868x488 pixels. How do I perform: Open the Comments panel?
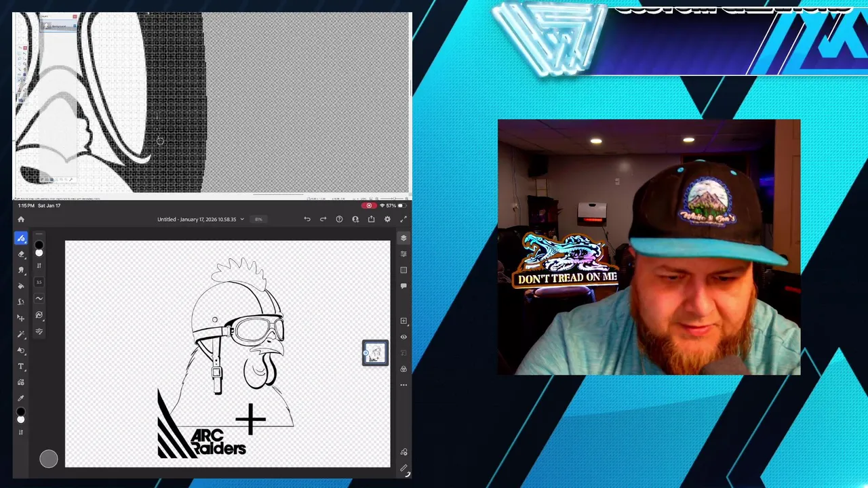[x=403, y=286]
